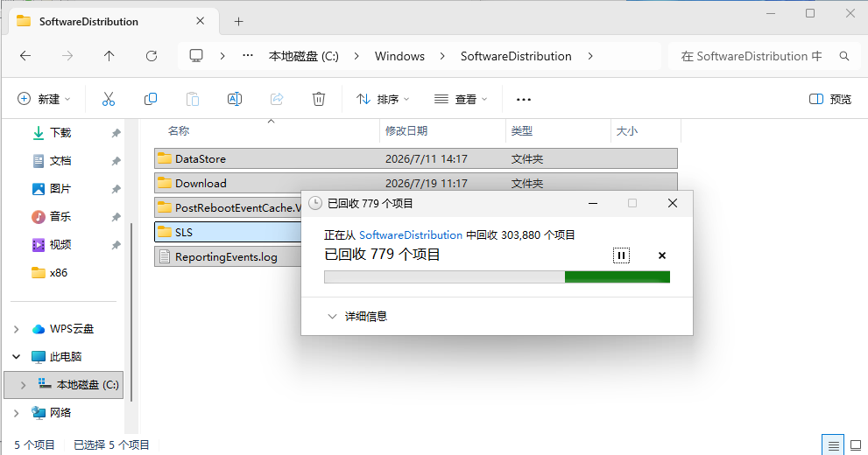
Task: Sort by the 名称 column header
Action: (x=179, y=130)
